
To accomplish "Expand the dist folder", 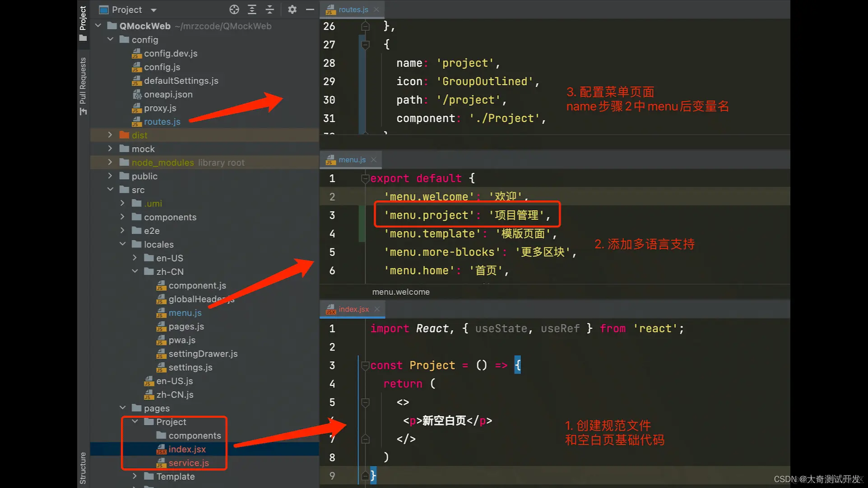I will (110, 135).
